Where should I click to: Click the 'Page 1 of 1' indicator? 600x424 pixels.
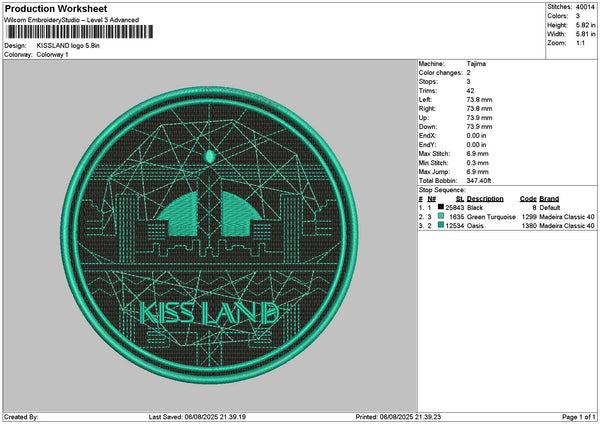coord(579,417)
